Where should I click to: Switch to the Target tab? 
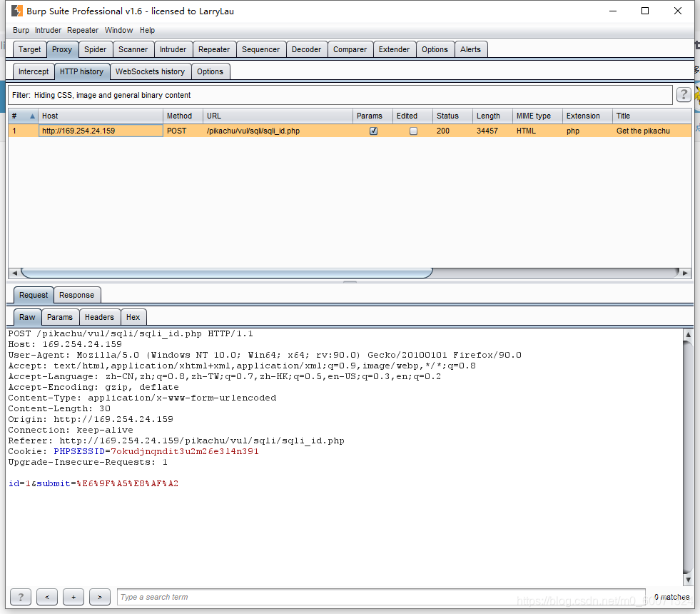[29, 49]
